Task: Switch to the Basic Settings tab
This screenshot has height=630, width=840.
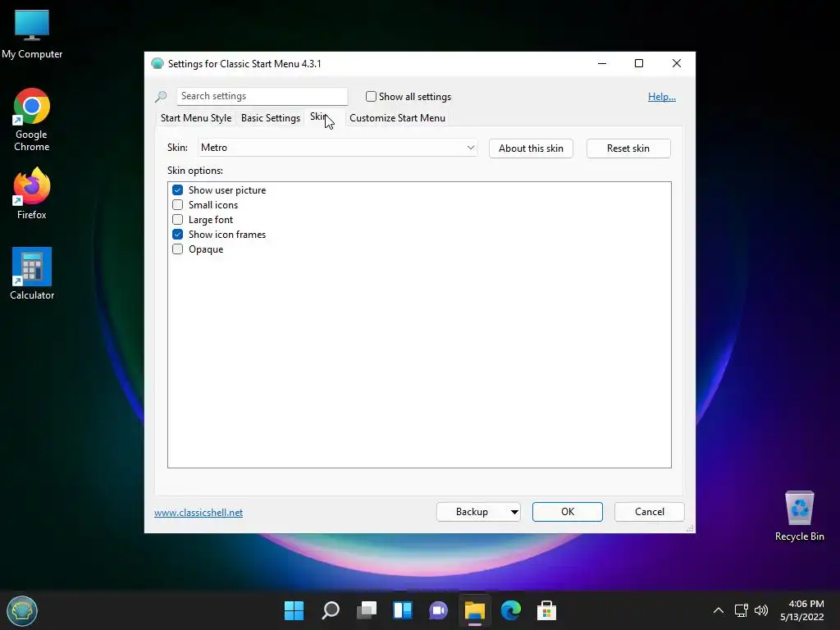Action: tap(271, 118)
